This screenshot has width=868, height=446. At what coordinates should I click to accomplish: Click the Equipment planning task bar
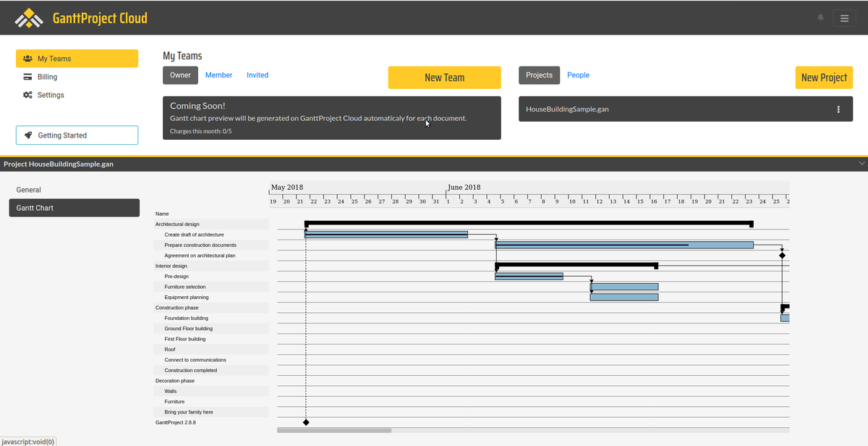(x=624, y=298)
